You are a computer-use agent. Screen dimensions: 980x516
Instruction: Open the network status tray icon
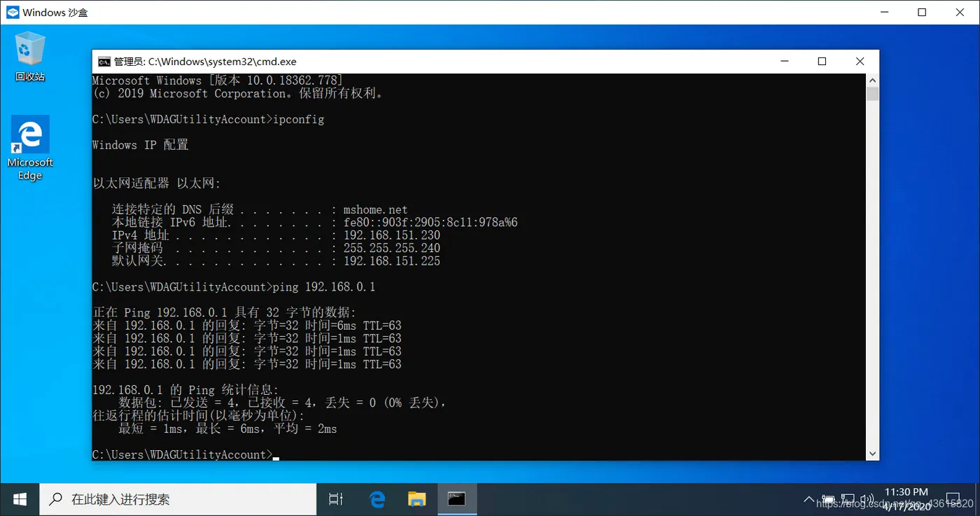848,500
